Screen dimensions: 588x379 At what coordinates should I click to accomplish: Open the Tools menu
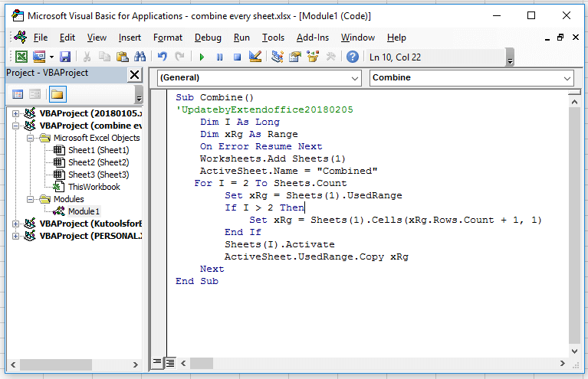click(x=273, y=38)
